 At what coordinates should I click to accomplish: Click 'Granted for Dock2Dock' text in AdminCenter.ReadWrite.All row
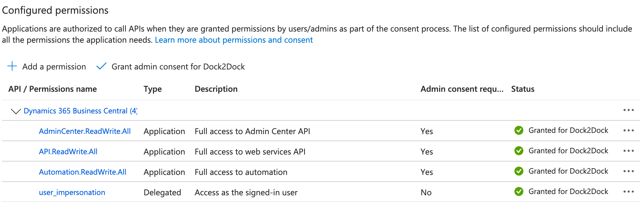[568, 130]
